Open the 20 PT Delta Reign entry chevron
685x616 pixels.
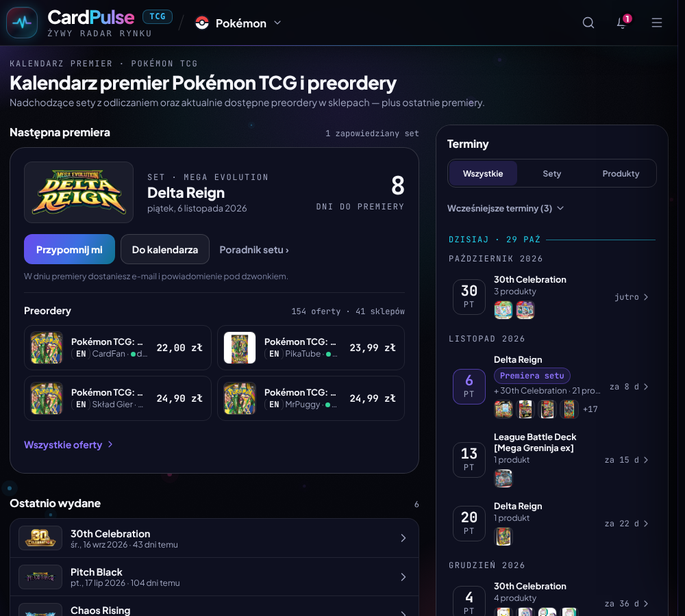646,524
